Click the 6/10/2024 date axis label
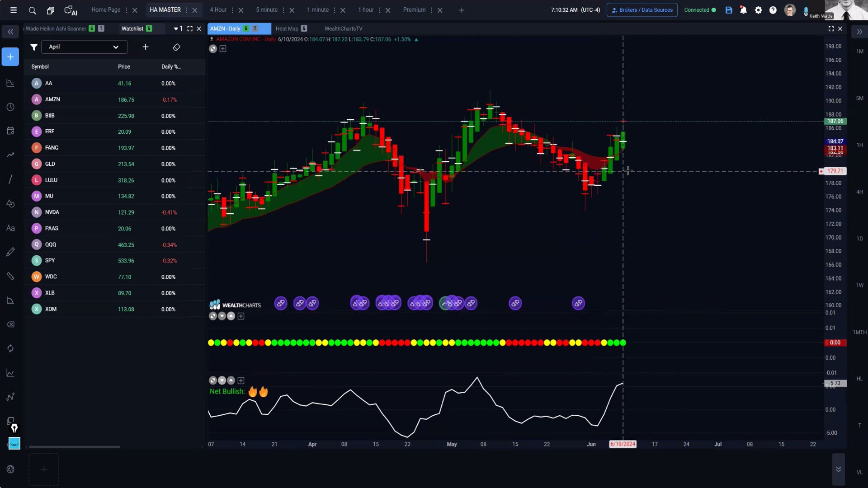Viewport: 868px width, 488px height. (623, 444)
